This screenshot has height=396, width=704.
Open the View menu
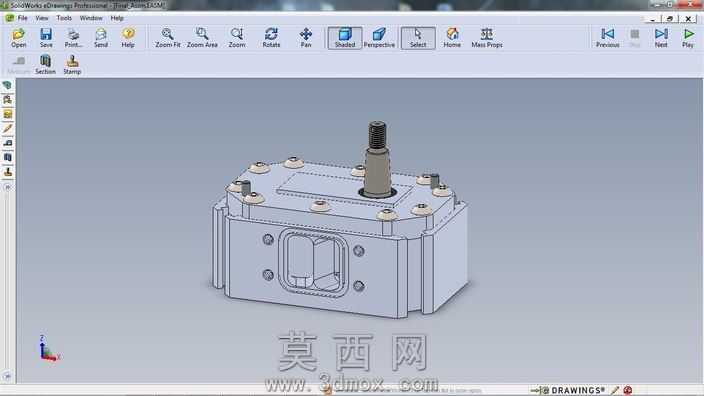pos(42,18)
